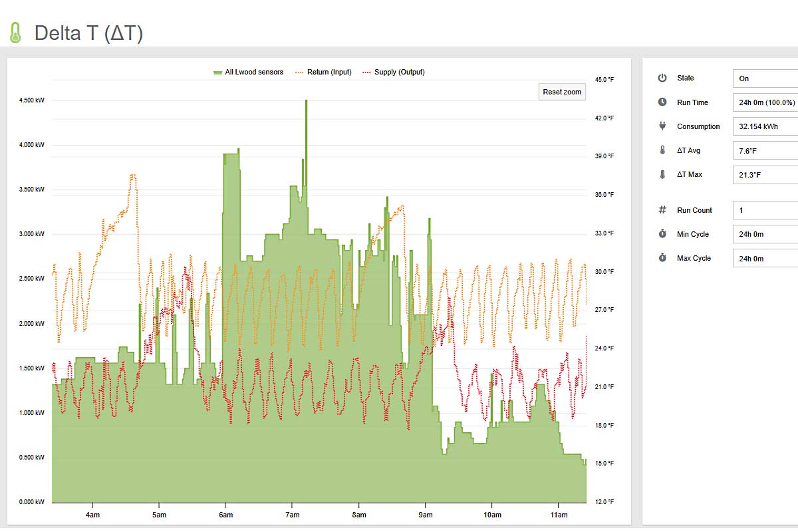Click the thermometer icon beside ΔT Avg
Viewport: 798px width, 532px height.
662,150
